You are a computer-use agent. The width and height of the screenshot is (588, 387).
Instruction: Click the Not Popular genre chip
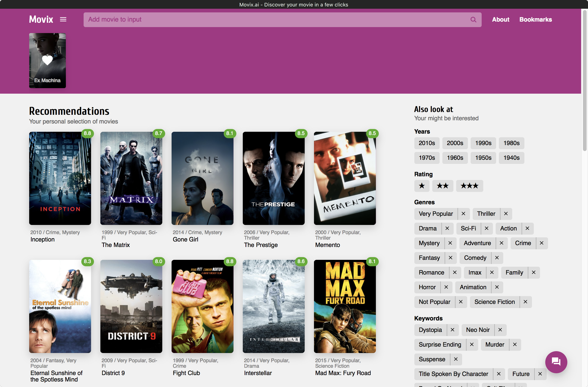(x=434, y=302)
